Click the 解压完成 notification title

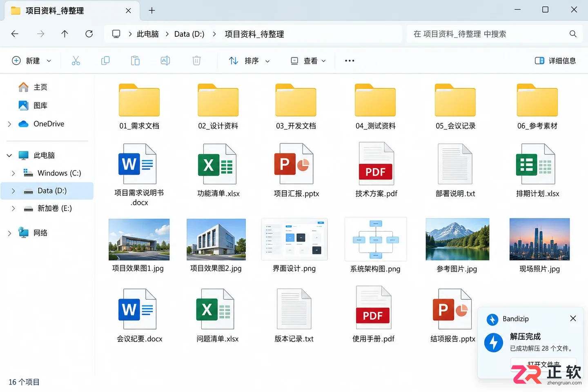tap(525, 336)
